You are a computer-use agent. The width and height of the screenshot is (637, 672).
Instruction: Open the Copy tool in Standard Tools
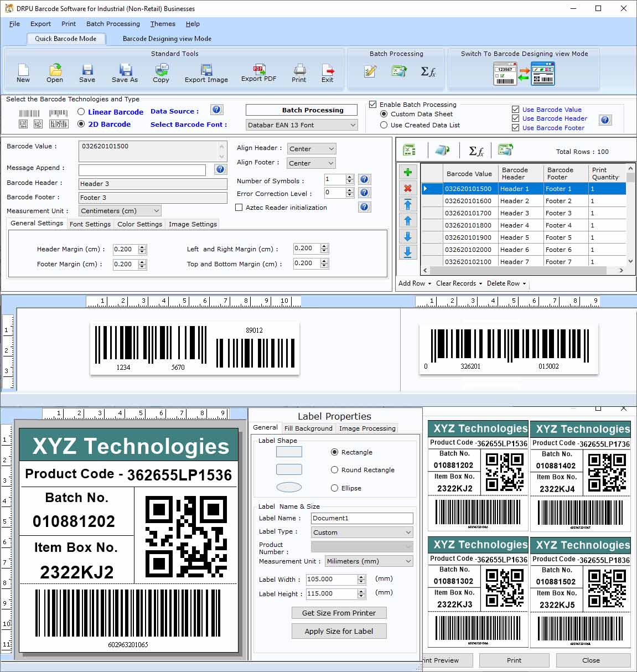161,72
